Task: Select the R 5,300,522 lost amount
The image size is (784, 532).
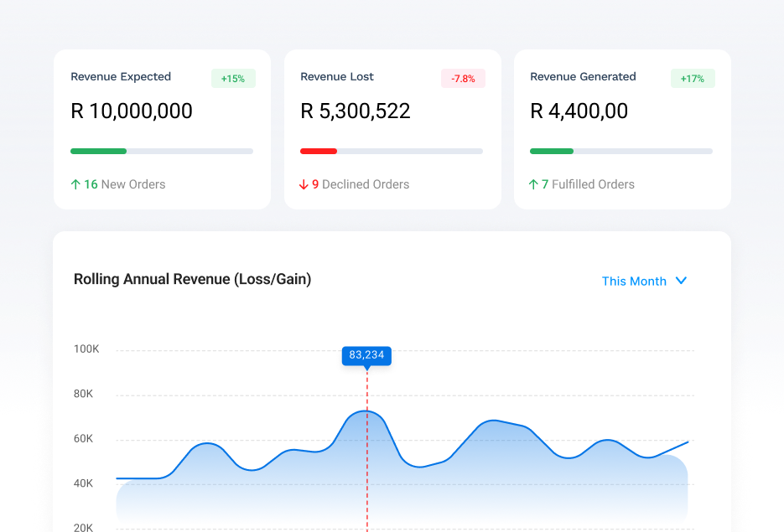Action: tap(356, 111)
